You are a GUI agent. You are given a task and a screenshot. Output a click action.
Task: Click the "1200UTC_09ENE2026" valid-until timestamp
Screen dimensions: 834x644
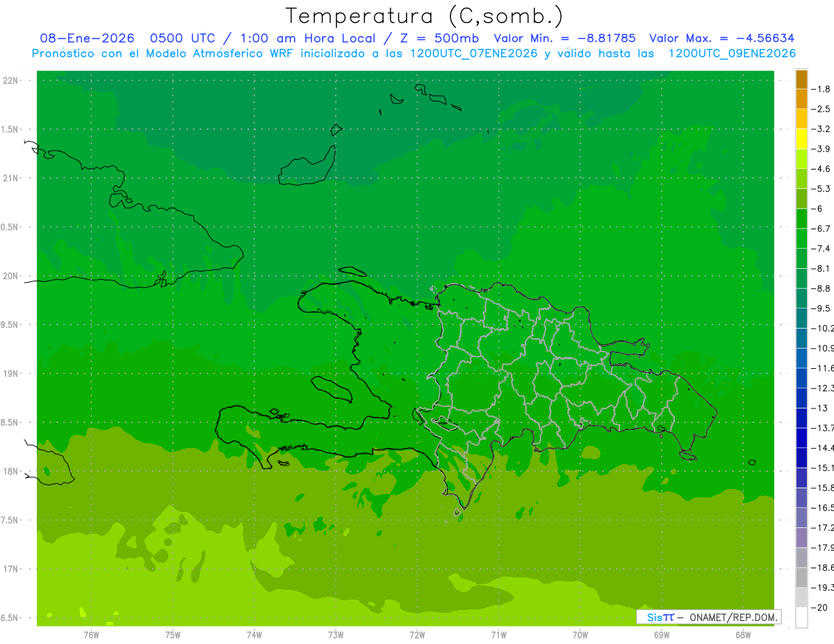732,53
